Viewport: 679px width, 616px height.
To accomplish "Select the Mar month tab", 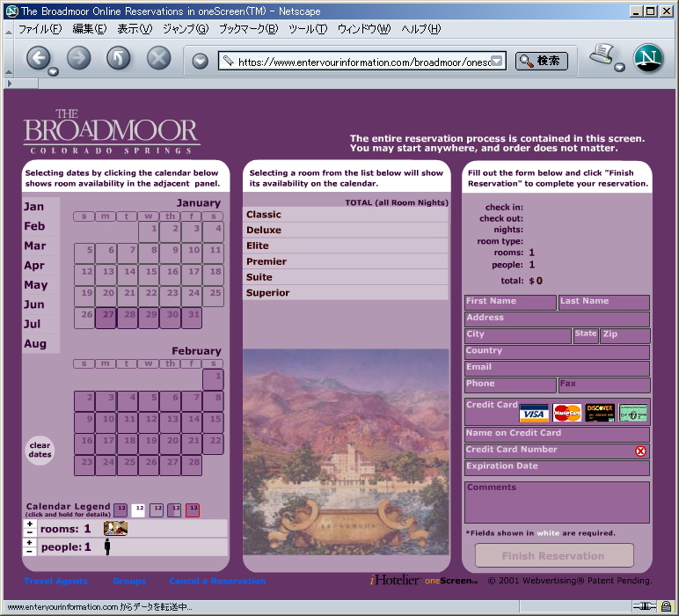I will [40, 246].
